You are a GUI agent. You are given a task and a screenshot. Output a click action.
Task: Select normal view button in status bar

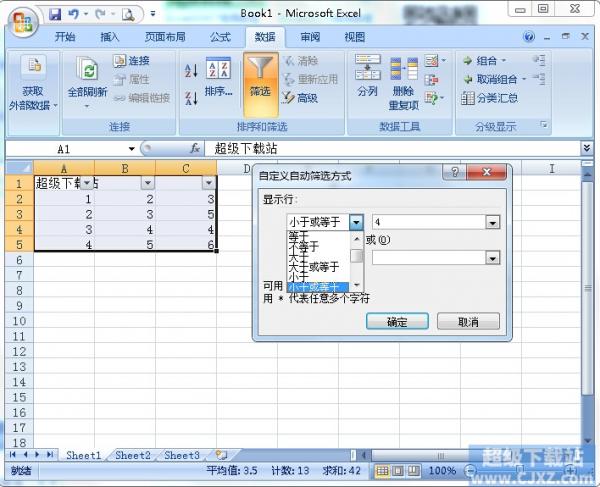384,470
